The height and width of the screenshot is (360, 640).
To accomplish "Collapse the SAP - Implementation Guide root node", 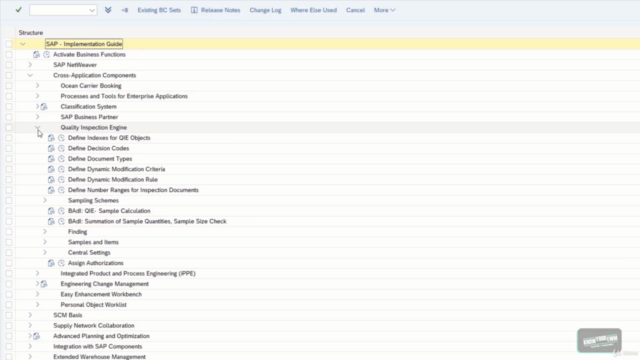I will 23,44.
